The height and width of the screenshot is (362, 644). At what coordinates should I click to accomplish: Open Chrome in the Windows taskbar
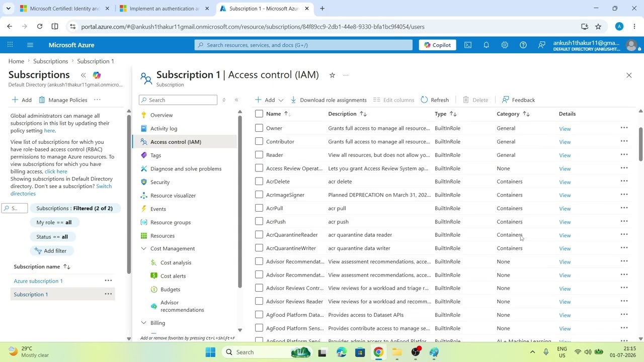click(x=378, y=352)
